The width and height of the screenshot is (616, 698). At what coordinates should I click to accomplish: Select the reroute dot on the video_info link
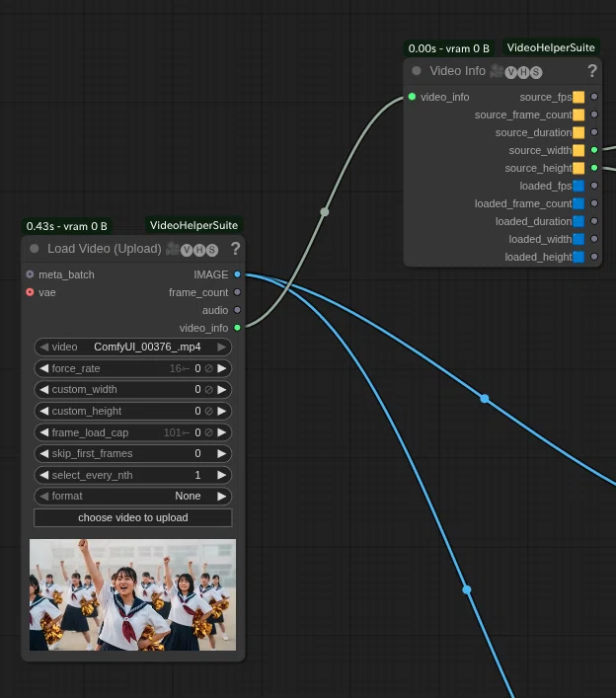tap(325, 212)
